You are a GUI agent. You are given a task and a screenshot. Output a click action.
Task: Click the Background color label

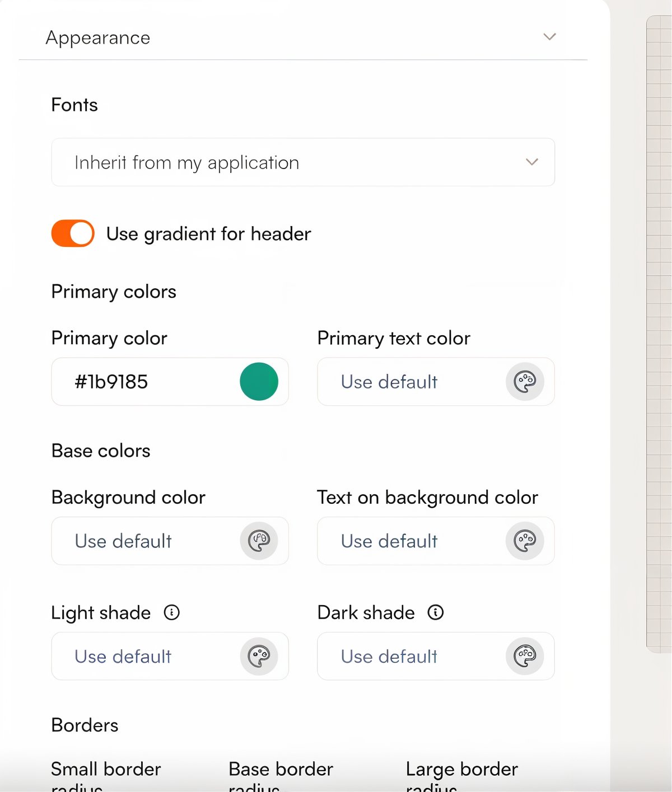tap(128, 498)
